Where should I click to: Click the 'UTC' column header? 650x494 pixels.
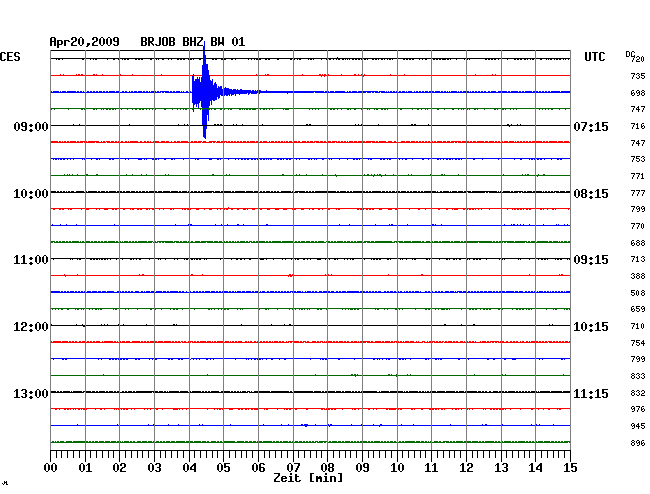[x=595, y=57]
